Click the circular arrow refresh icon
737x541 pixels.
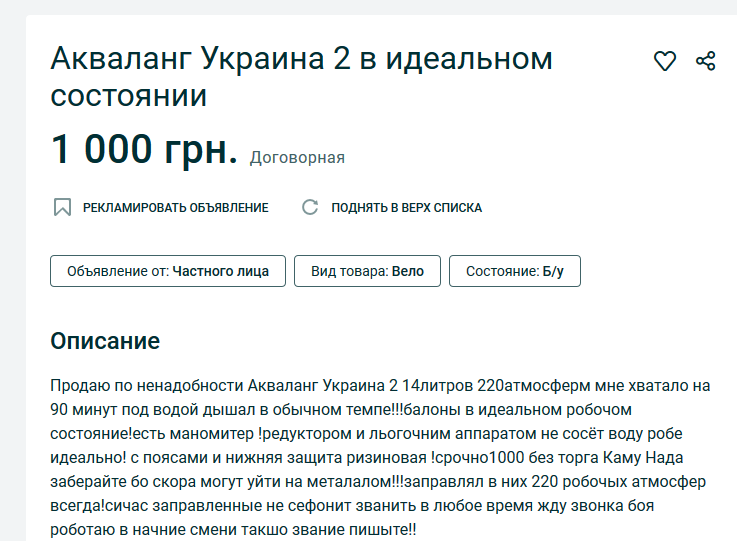coord(310,208)
